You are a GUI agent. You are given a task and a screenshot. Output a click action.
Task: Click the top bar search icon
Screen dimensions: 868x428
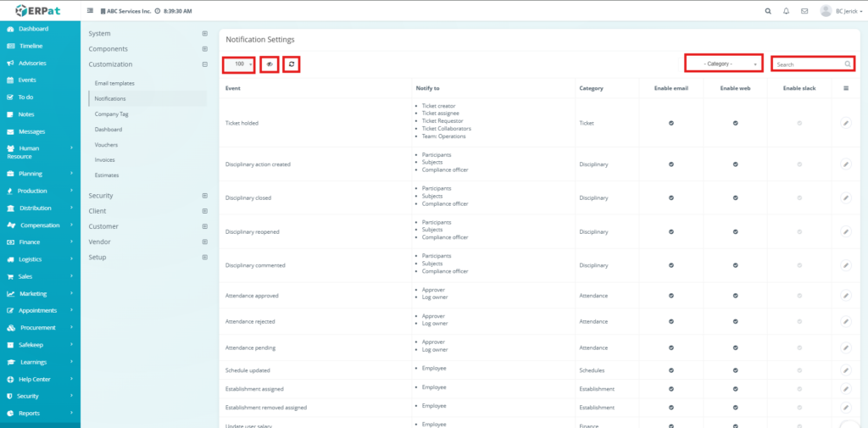coord(768,11)
